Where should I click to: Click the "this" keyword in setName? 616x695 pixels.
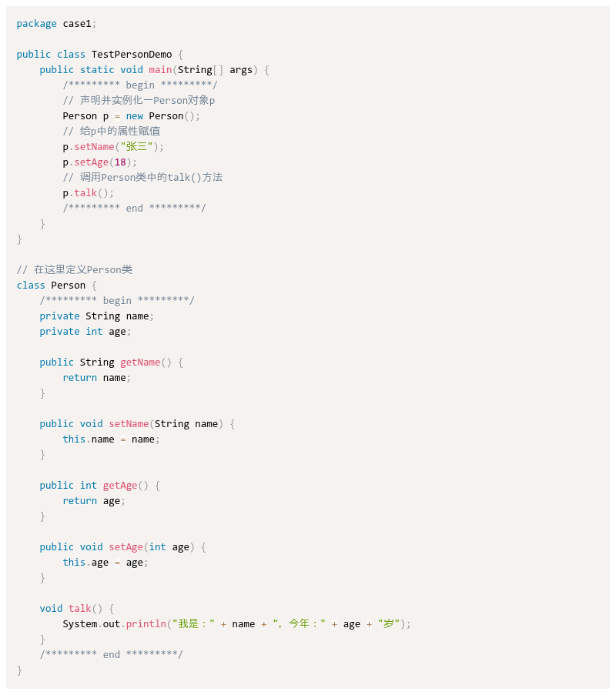pyautogui.click(x=74, y=439)
